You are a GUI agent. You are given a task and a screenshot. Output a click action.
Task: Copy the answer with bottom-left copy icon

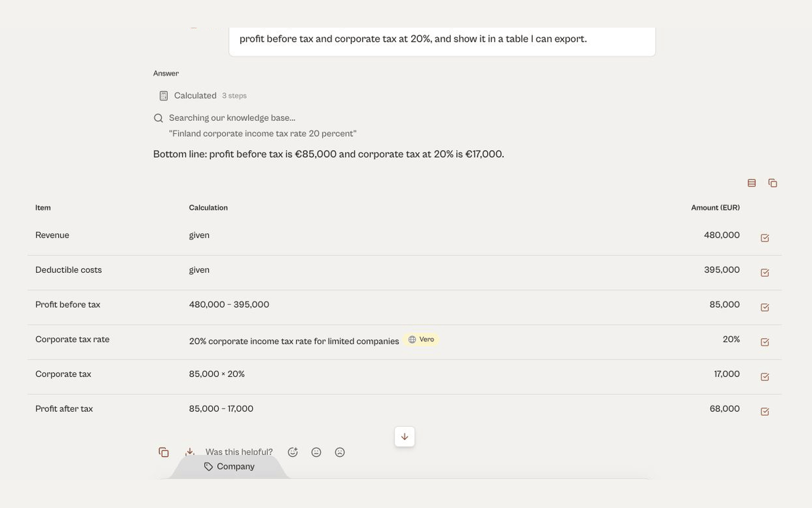[x=164, y=452]
